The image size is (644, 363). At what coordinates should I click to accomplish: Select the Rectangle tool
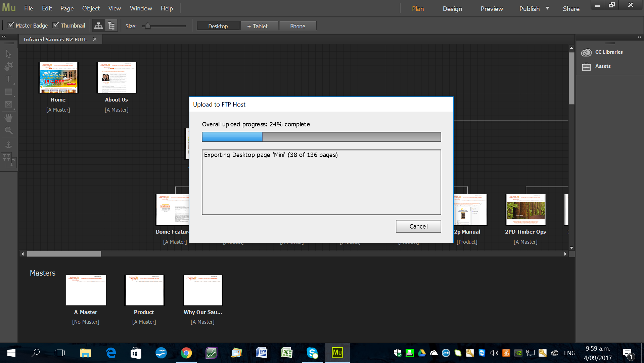click(x=8, y=92)
